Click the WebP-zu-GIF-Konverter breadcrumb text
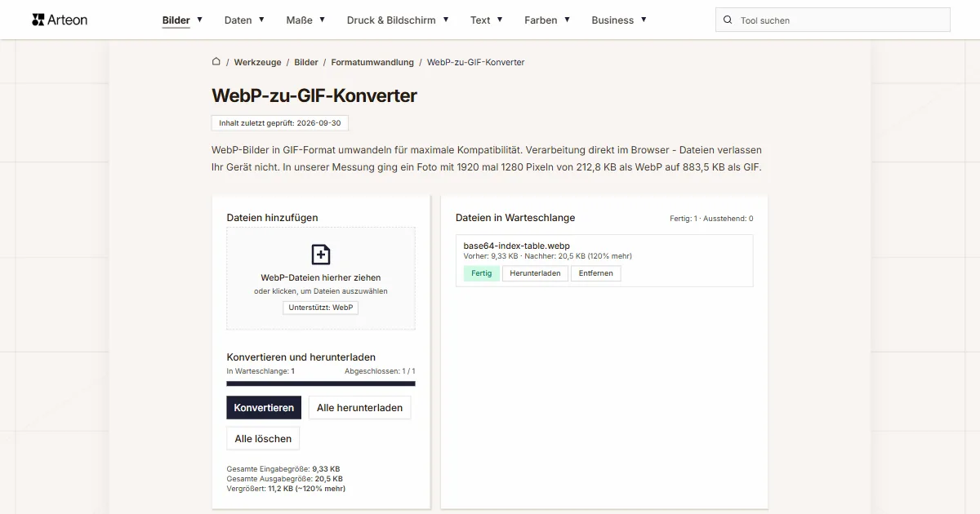Screen dimensions: 980x514 point(476,62)
